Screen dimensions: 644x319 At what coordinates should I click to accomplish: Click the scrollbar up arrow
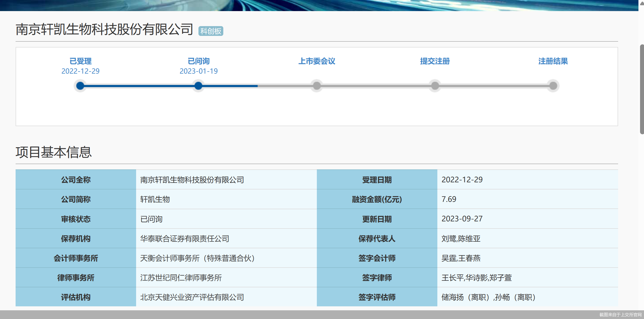point(642,3)
